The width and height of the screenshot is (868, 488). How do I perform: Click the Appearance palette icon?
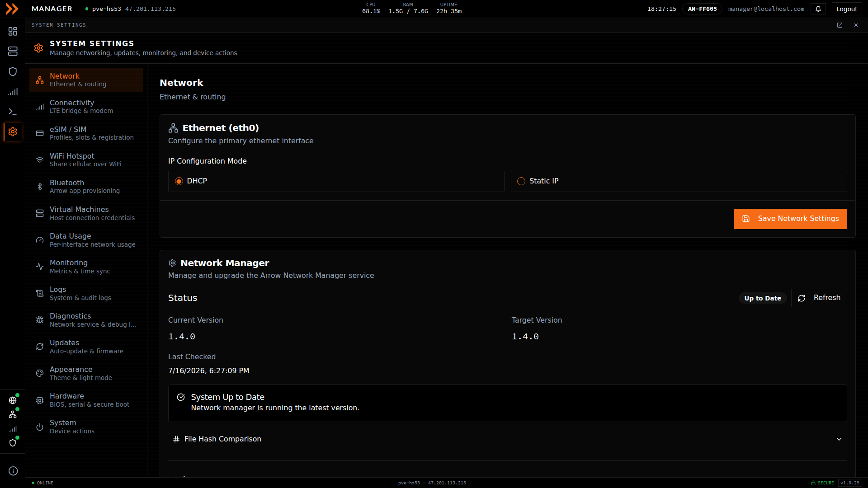(x=40, y=373)
